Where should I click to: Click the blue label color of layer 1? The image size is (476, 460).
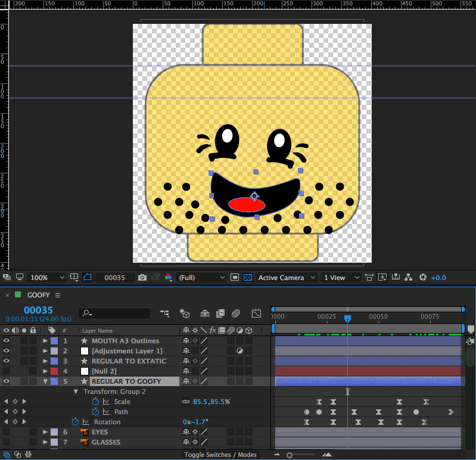coord(54,341)
